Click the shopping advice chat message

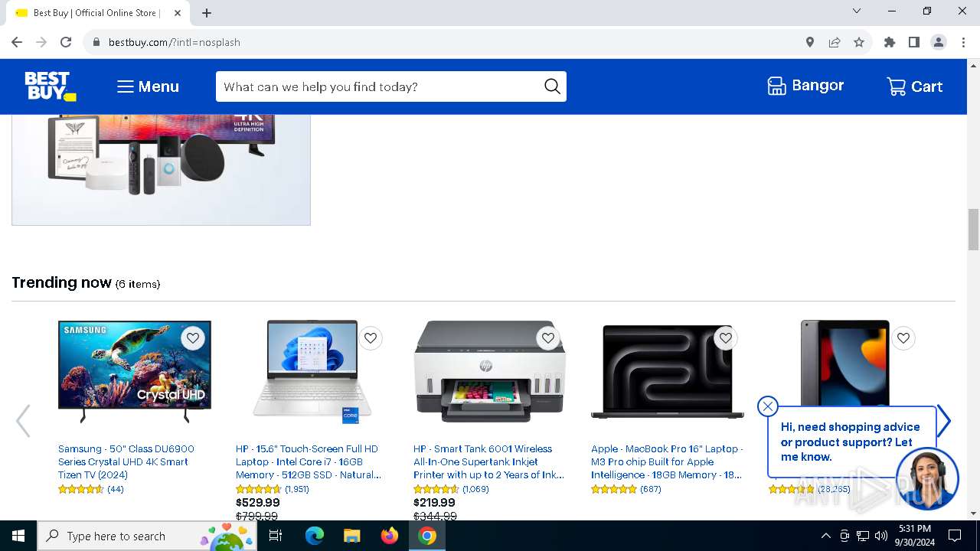tap(850, 442)
